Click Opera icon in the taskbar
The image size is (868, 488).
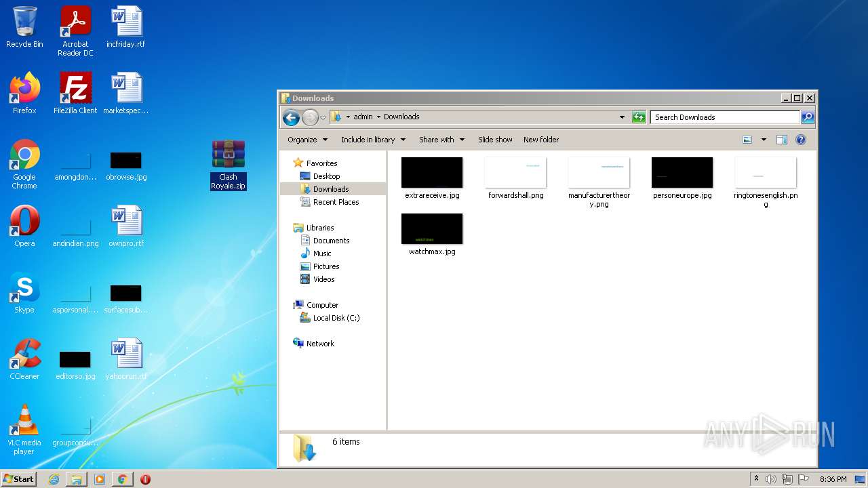(145, 479)
